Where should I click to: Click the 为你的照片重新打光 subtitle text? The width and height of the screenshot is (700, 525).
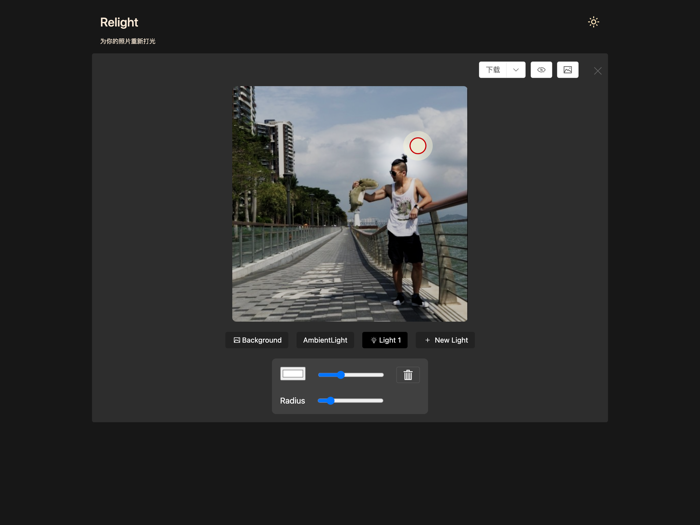(128, 41)
